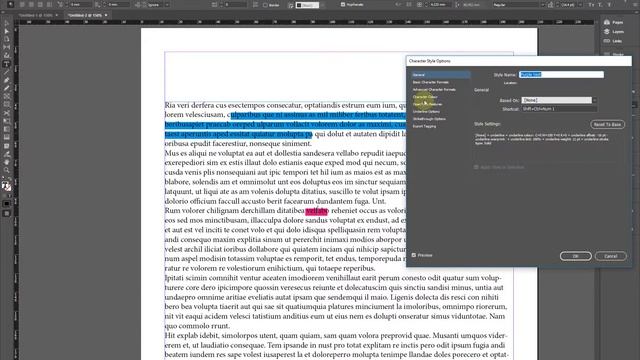Click the Cancel button
The image size is (640, 360).
pos(610,256)
